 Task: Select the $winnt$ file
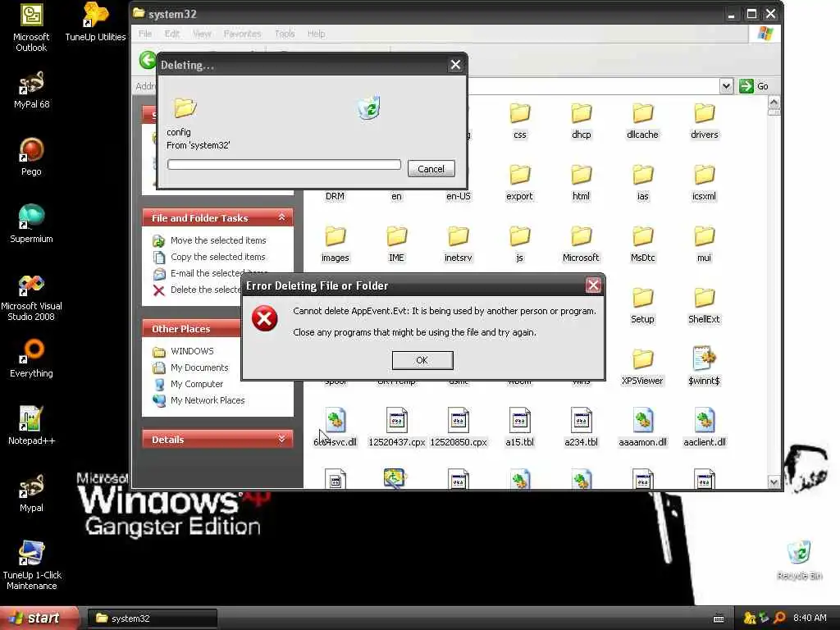[704, 367]
